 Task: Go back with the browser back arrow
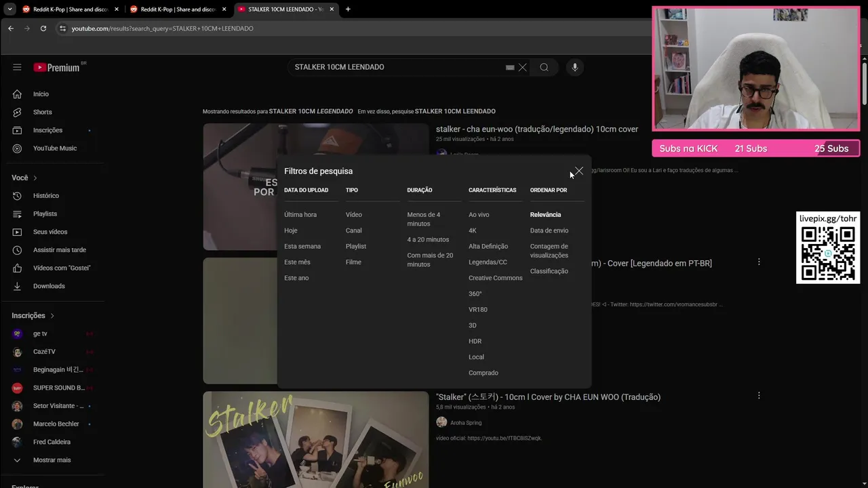pos(11,28)
